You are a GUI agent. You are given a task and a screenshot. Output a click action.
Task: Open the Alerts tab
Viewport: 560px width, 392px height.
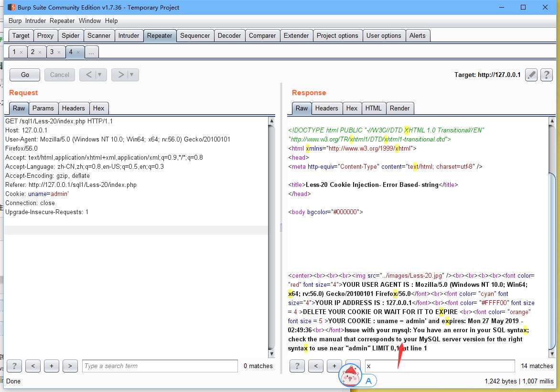(417, 35)
